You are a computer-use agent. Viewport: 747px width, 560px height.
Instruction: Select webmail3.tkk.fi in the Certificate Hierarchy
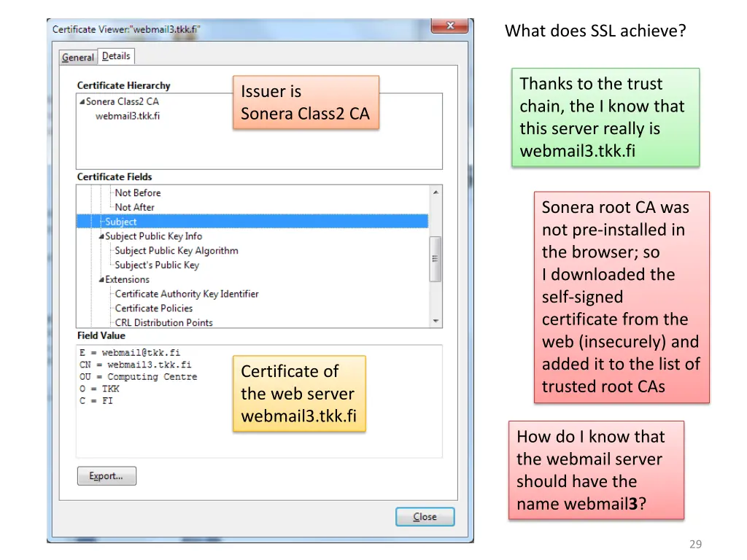click(128, 116)
